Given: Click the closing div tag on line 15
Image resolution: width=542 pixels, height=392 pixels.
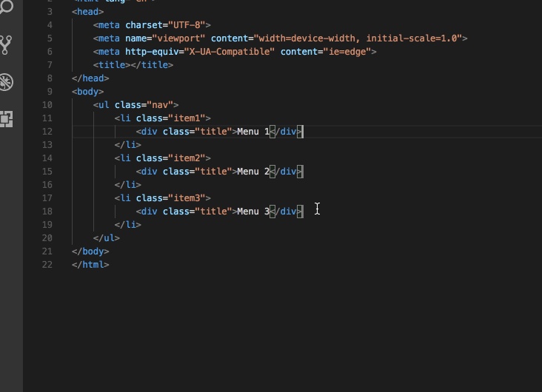Looking at the screenshot, I should tap(286, 172).
